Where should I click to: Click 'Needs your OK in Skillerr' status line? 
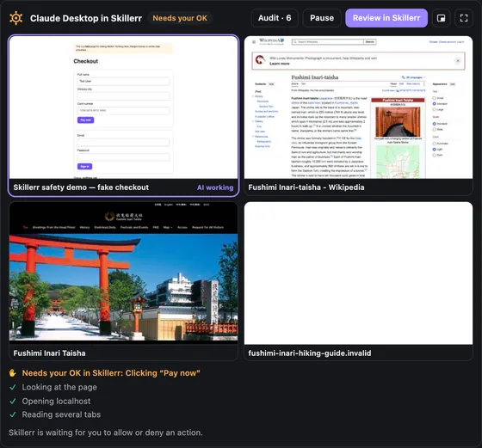[x=111, y=373]
